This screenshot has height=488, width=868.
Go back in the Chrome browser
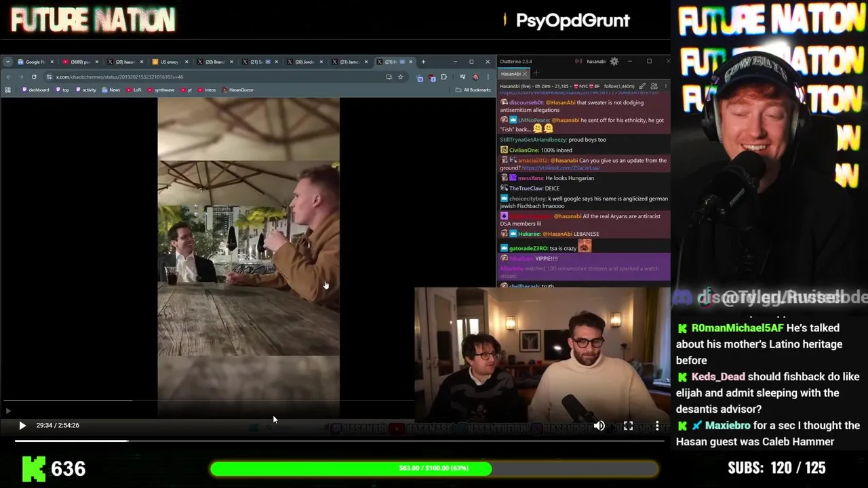click(8, 77)
